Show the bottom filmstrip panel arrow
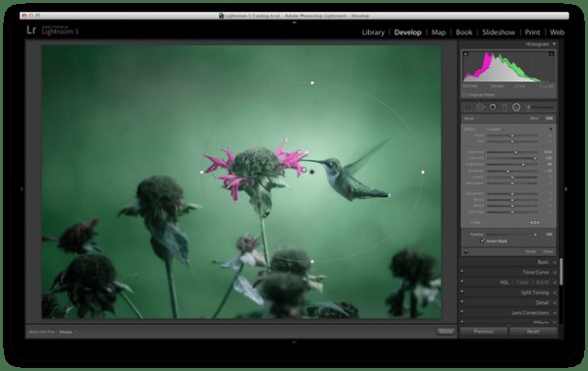588x371 pixels. tap(294, 342)
